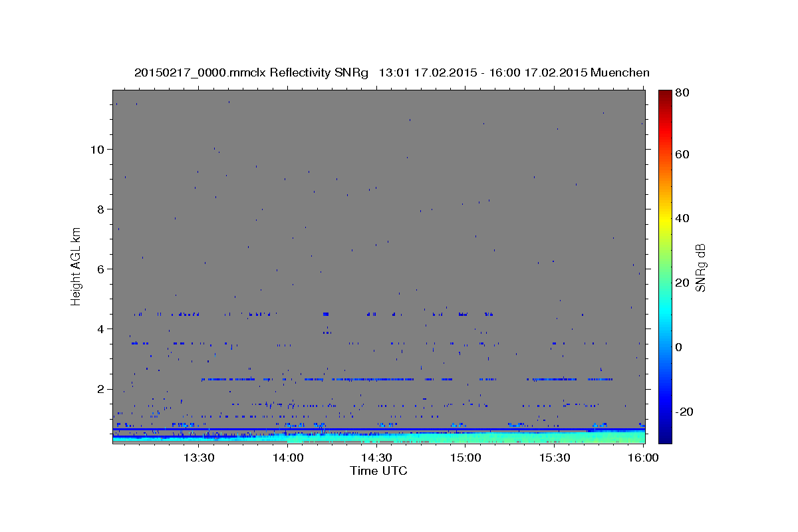Click the 15:00 time tick label
Viewport: 798px width, 532px height.
click(x=465, y=458)
